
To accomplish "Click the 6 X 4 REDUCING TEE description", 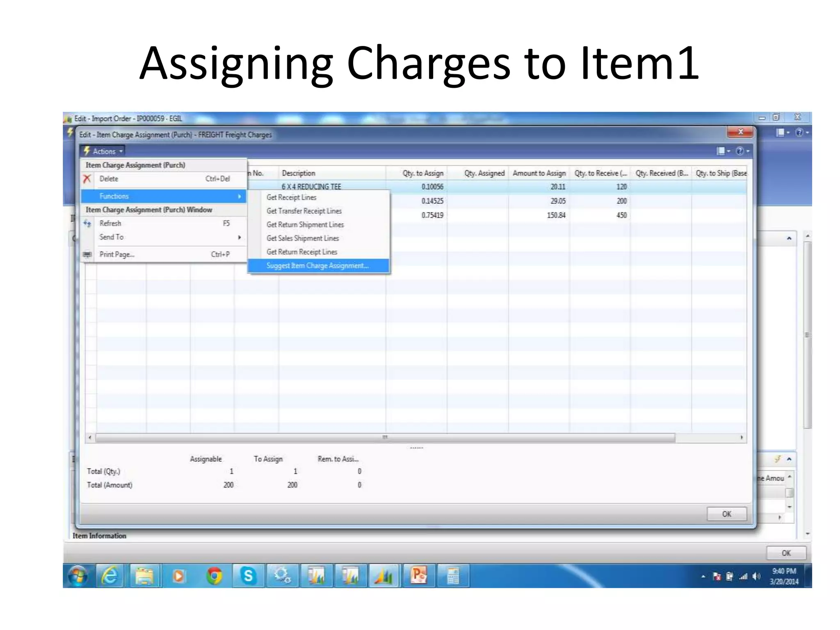I will tap(311, 186).
